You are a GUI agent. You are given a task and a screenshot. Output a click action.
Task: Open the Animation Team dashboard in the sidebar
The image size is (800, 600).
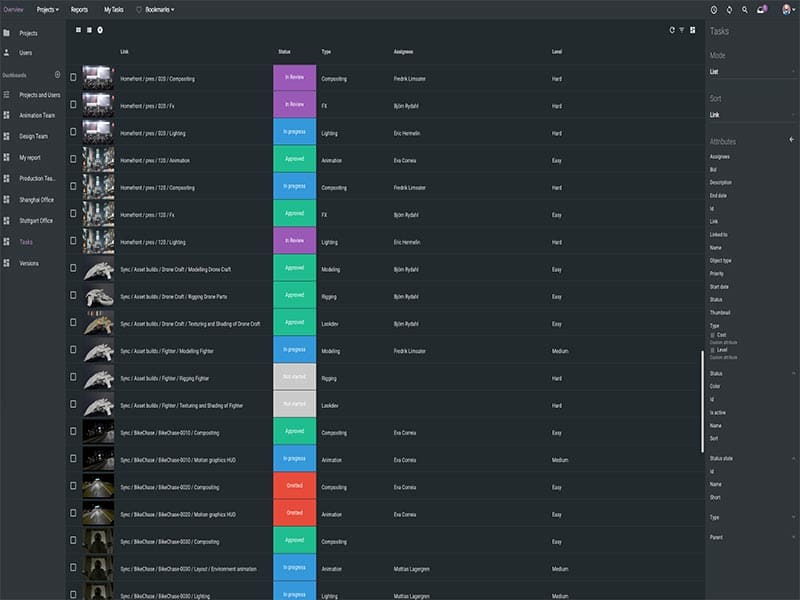click(37, 115)
